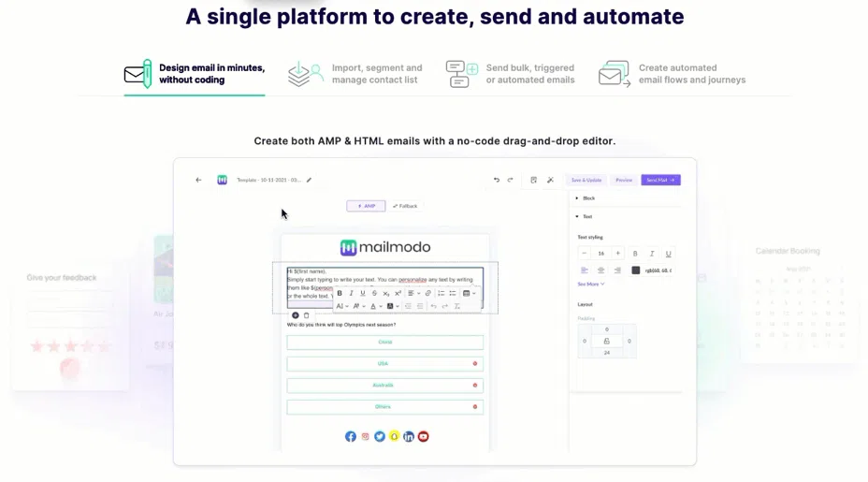Select 'Design email in minutes' tab

pos(195,74)
